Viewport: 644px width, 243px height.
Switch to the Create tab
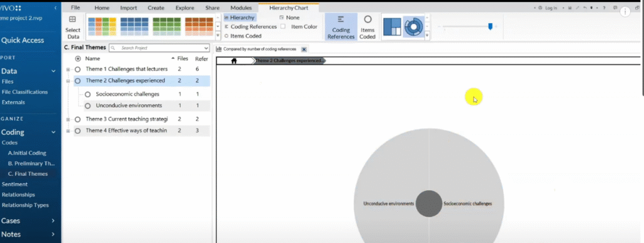[156, 8]
